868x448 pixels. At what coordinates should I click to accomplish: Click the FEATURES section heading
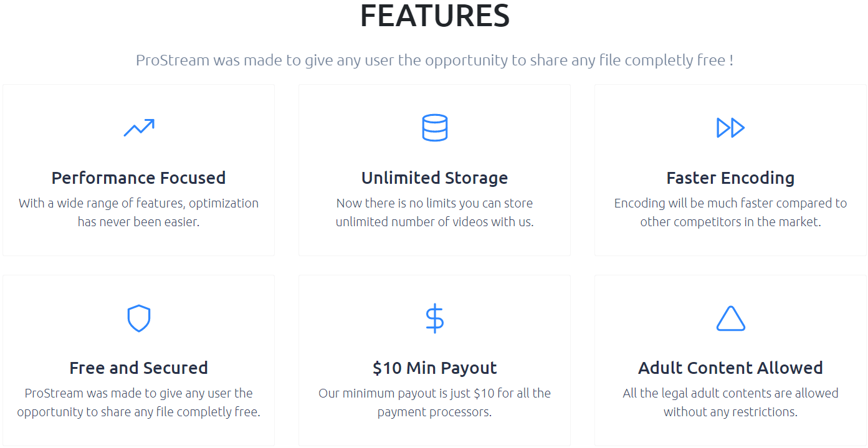coord(434,16)
